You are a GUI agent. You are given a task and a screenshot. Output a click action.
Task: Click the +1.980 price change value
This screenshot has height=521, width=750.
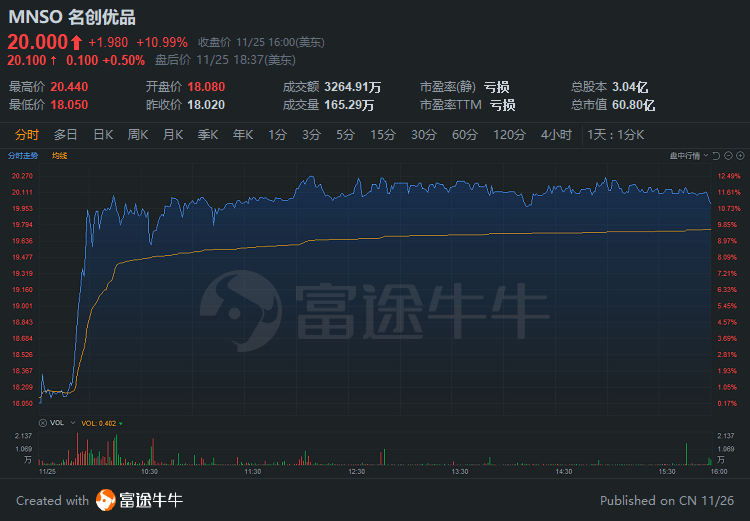[108, 43]
